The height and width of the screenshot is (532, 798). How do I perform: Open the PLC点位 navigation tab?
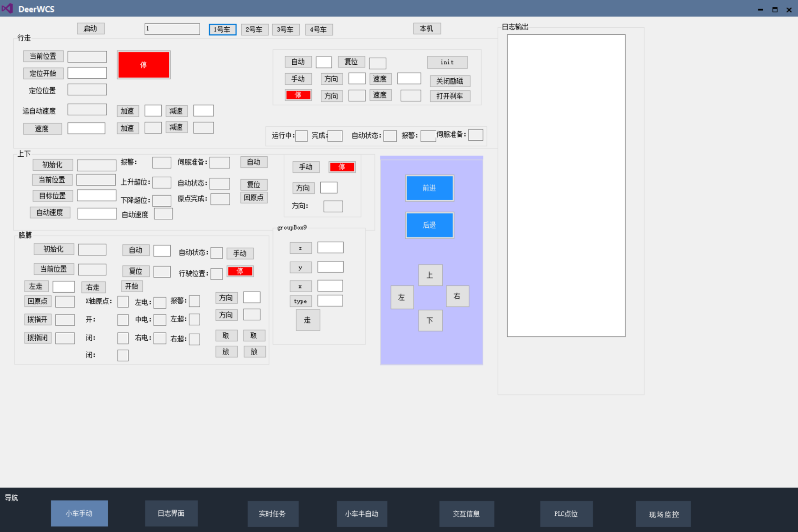tap(566, 514)
